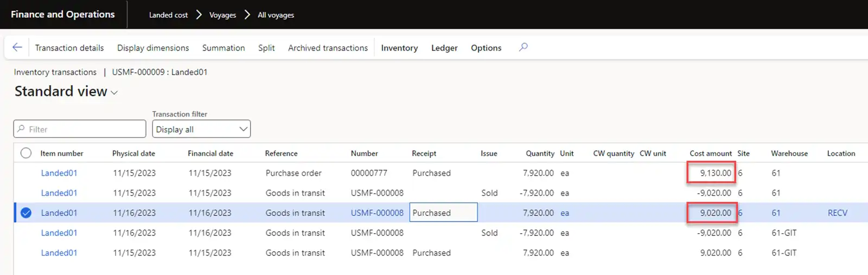
Task: Open the Inventory menu tab
Action: 399,48
